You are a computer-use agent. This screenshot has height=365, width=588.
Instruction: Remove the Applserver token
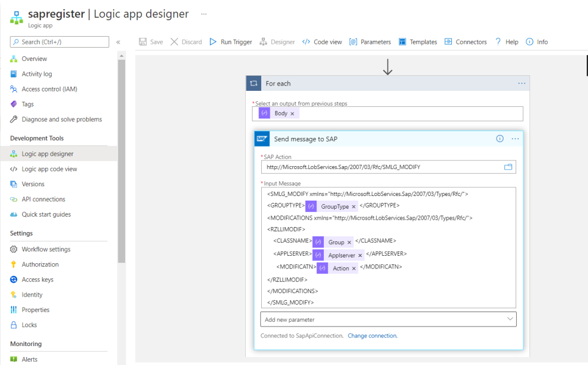[x=360, y=255]
